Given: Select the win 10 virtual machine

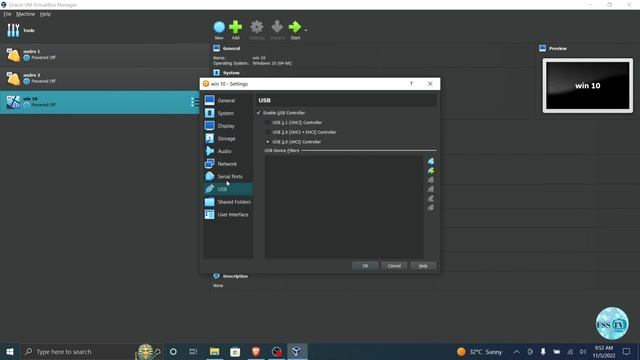Looking at the screenshot, I should pos(100,102).
